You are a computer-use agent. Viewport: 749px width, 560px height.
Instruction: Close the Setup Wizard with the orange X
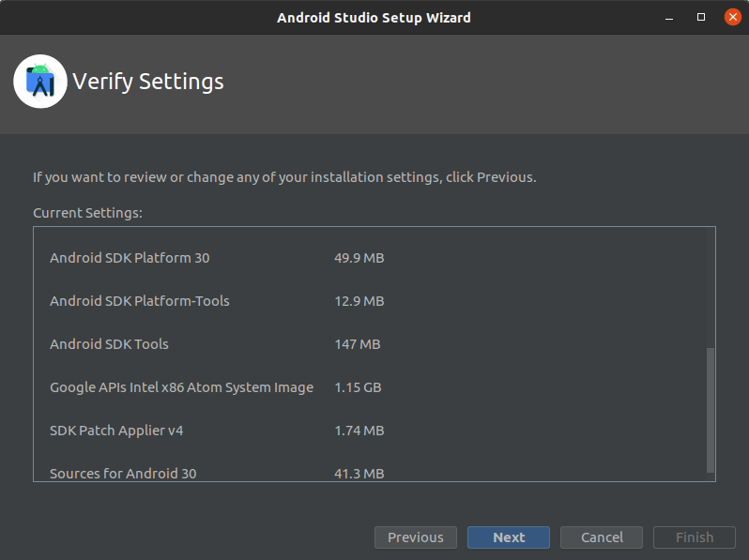pos(731,18)
